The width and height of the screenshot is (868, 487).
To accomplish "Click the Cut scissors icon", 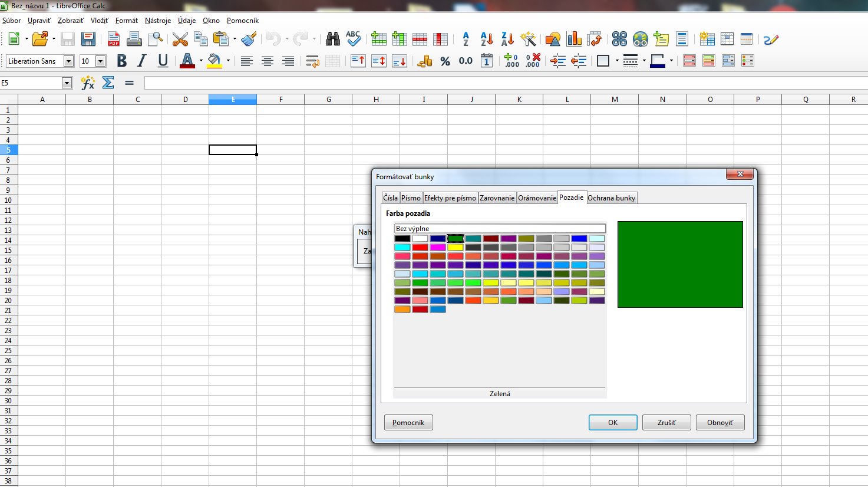I will pos(180,40).
